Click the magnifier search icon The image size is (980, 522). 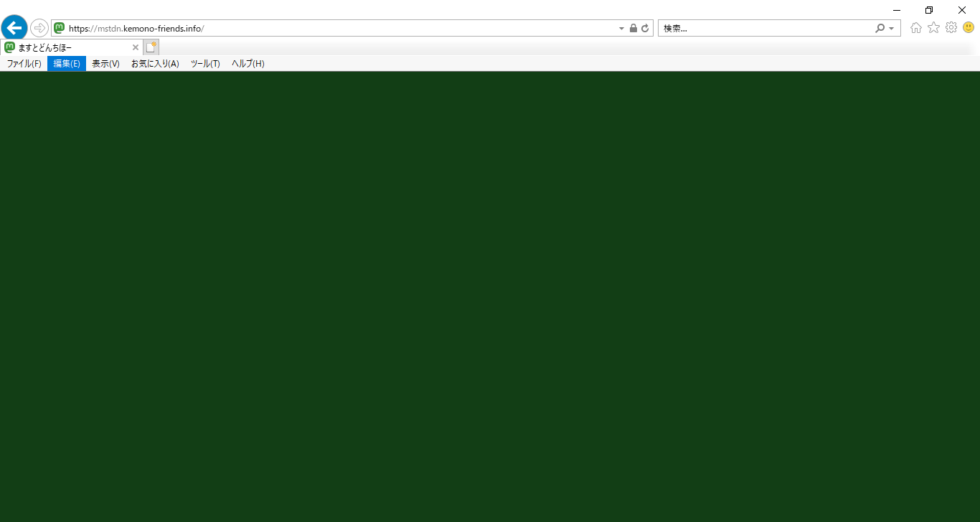point(880,28)
